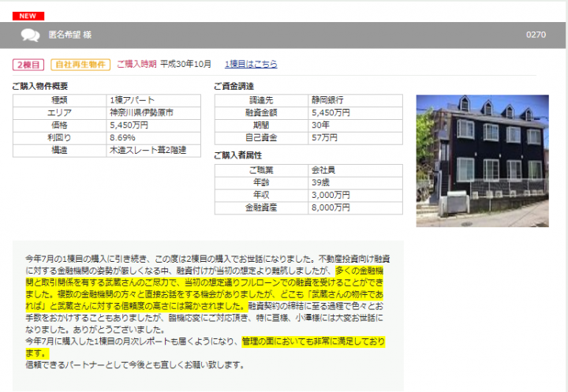Click the 価格 row label

tap(59, 125)
